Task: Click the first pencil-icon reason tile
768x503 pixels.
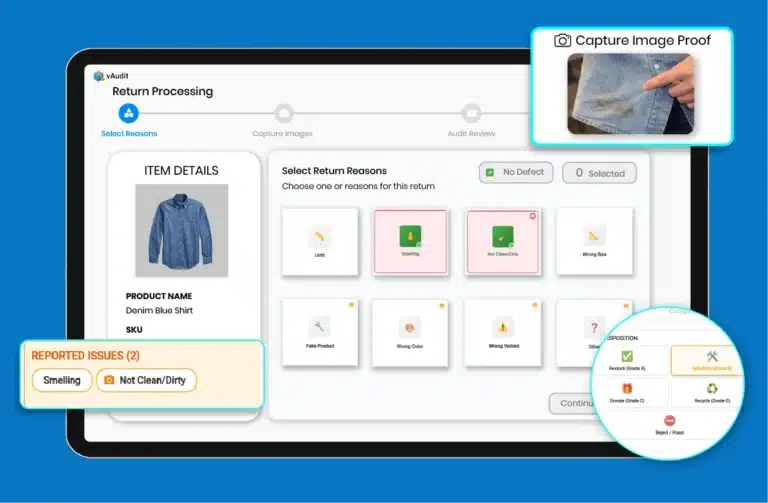Action: (x=319, y=237)
